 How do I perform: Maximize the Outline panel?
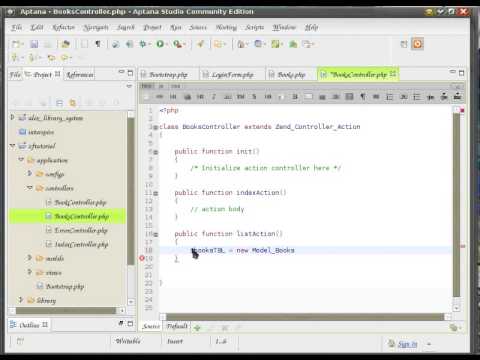click(x=130, y=323)
